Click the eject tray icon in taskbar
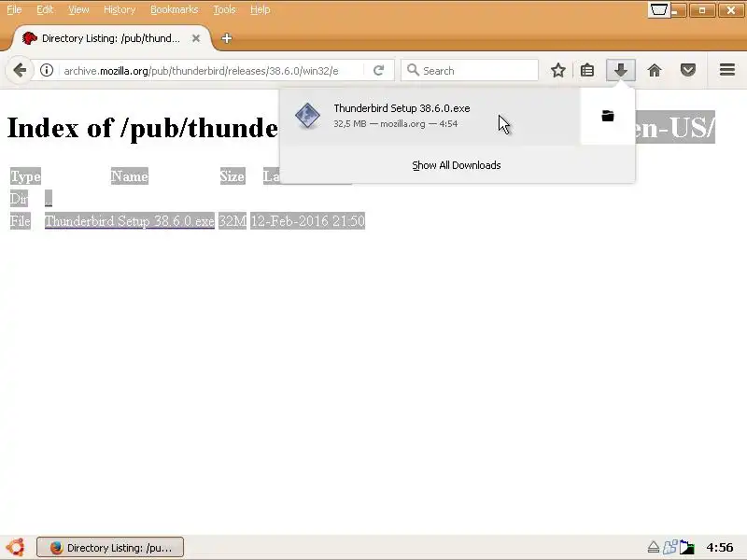The image size is (747, 560). [x=653, y=548]
